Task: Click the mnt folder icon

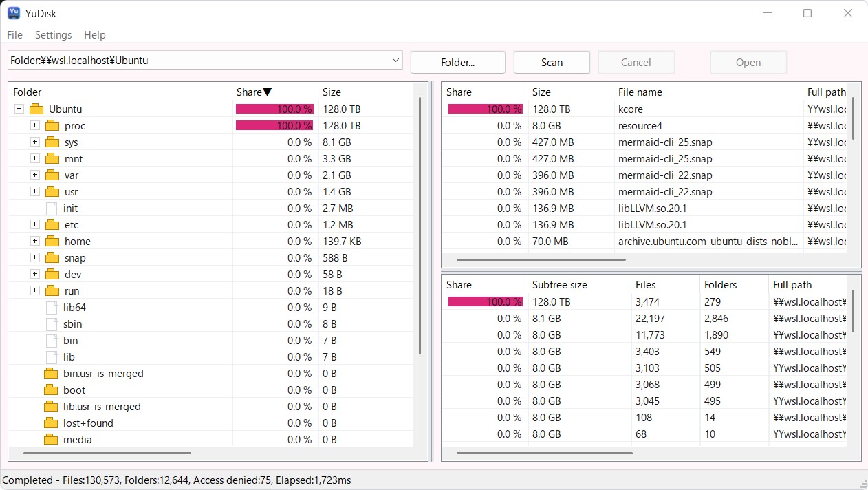Action: pyautogui.click(x=52, y=158)
